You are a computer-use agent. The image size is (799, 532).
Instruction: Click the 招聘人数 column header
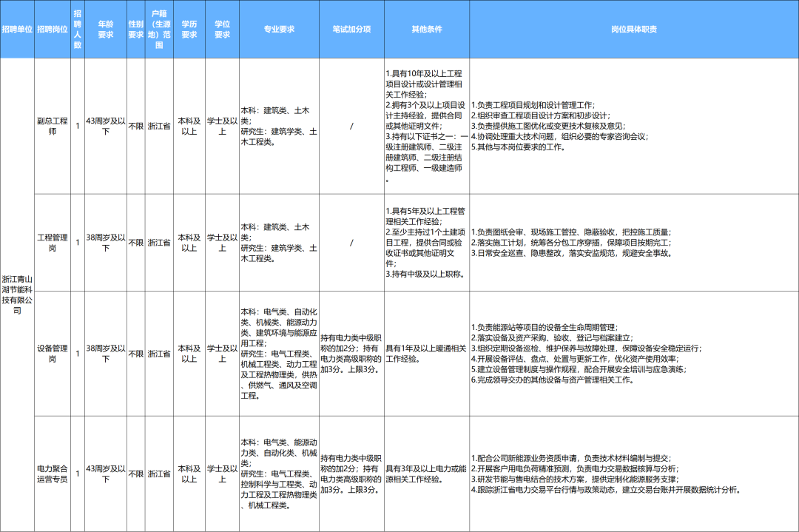[x=78, y=29]
